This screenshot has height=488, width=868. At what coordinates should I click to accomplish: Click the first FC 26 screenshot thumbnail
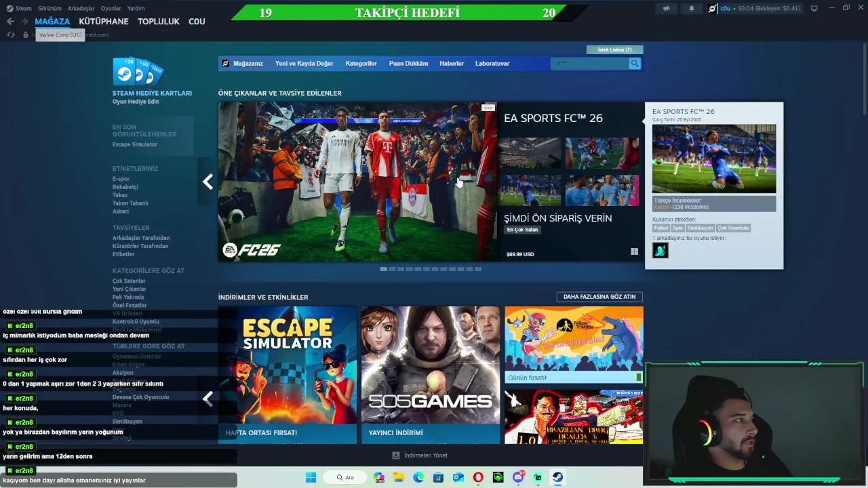[x=530, y=153]
